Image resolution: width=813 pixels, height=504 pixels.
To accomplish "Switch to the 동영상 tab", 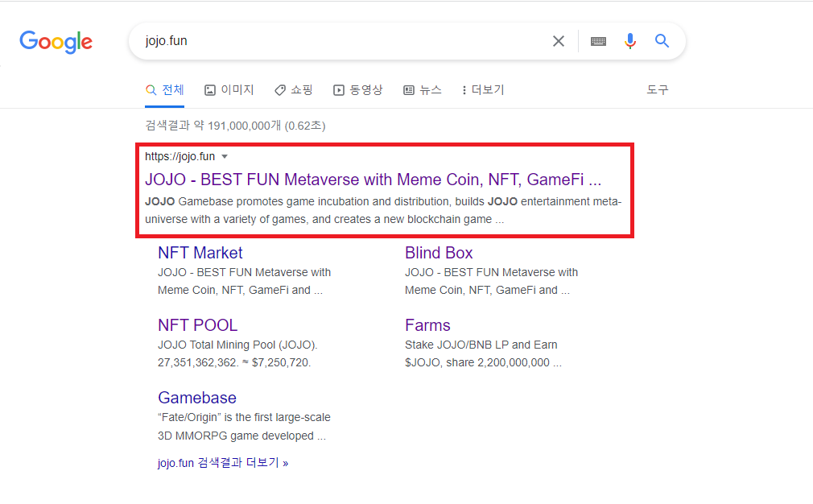I will pyautogui.click(x=357, y=89).
